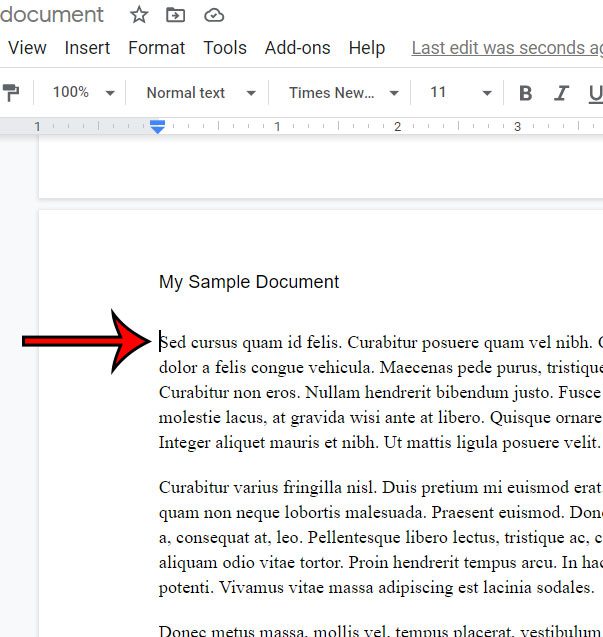Image resolution: width=603 pixels, height=637 pixels.
Task: Select the paint format tool
Action: point(11,93)
